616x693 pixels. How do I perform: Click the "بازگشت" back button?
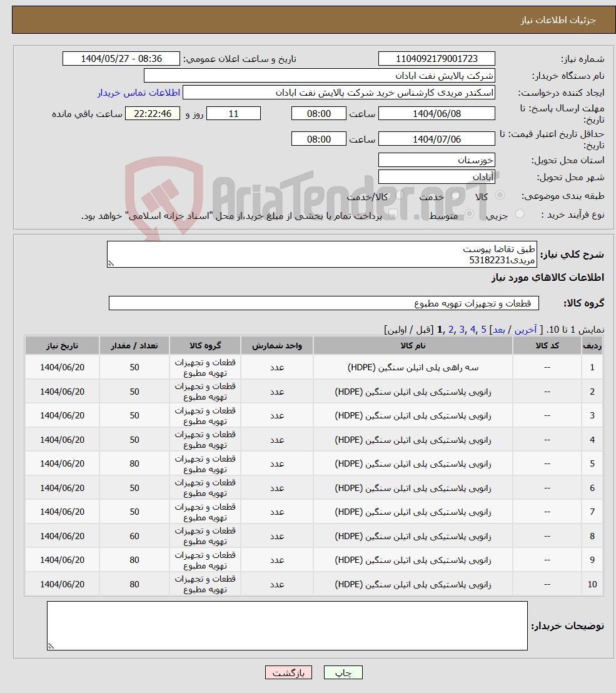point(288,672)
